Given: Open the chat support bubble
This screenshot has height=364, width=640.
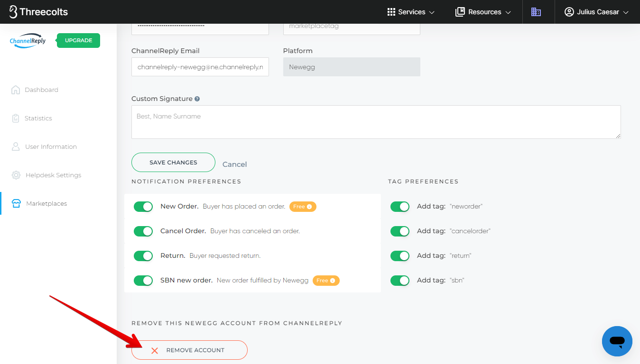Looking at the screenshot, I should coord(617,341).
